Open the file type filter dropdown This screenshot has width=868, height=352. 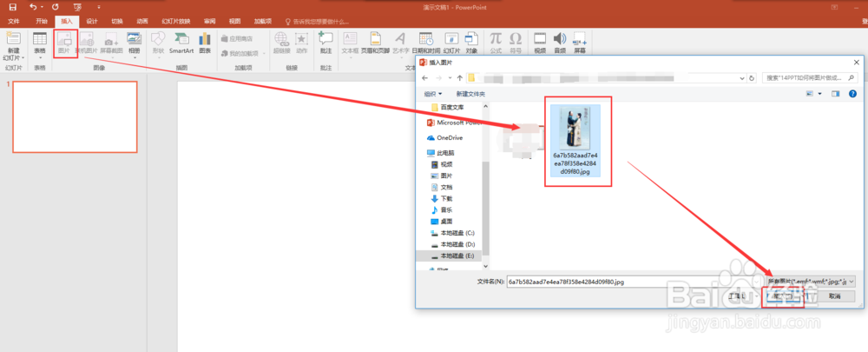(811, 282)
